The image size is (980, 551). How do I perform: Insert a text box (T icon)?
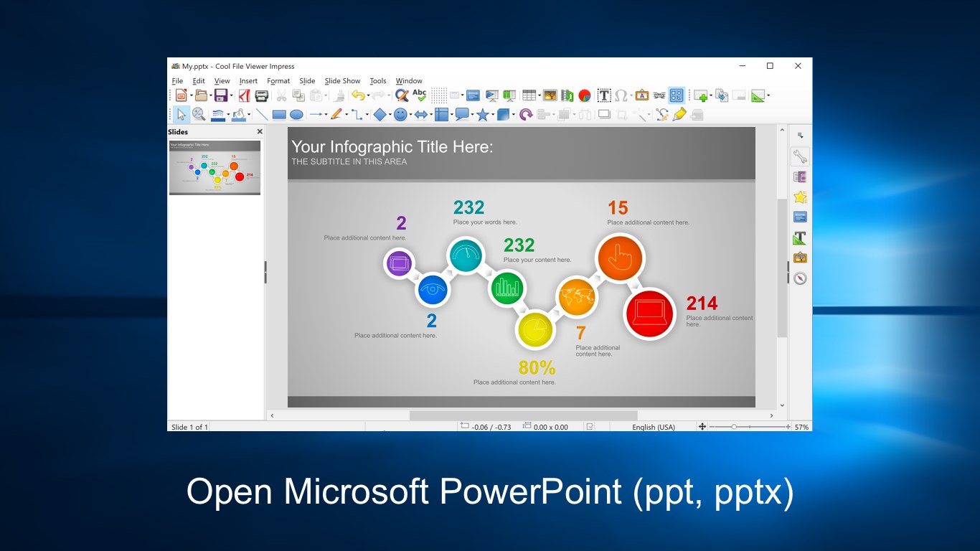(604, 95)
